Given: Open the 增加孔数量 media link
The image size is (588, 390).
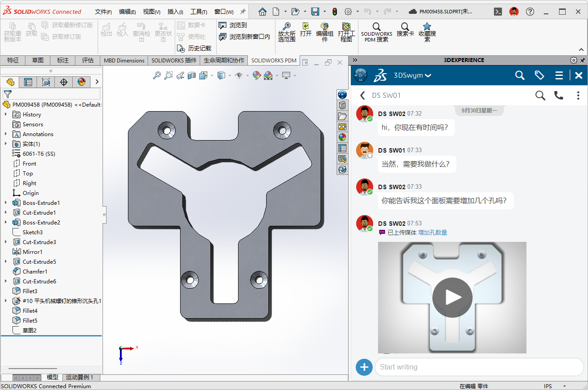Looking at the screenshot, I should pos(432,232).
